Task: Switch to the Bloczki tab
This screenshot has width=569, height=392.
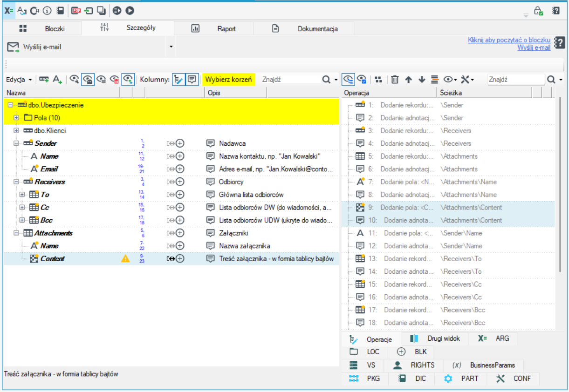Action: (x=42, y=28)
